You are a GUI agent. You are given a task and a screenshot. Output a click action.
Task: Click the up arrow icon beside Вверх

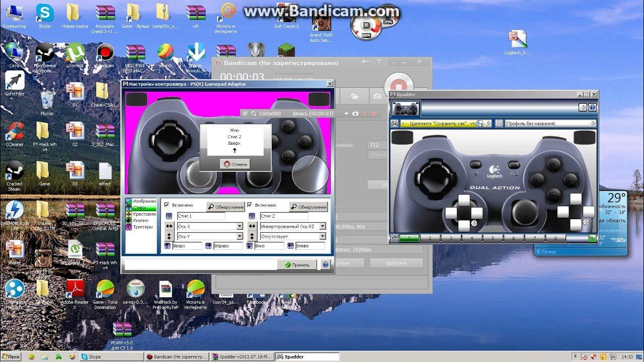tap(168, 246)
